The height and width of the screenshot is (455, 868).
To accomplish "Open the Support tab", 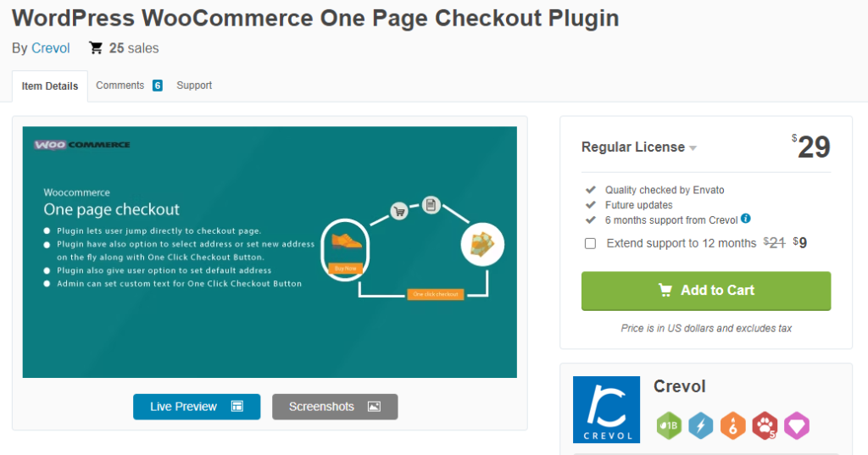I will coord(194,86).
